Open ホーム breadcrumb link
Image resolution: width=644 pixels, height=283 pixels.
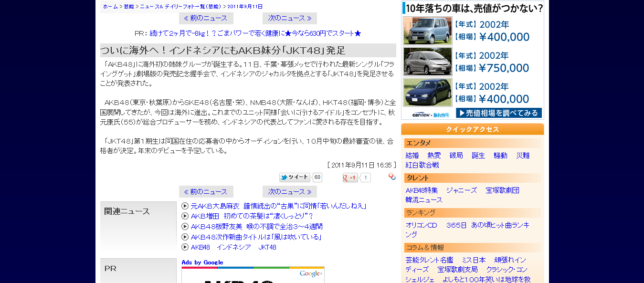click(110, 6)
